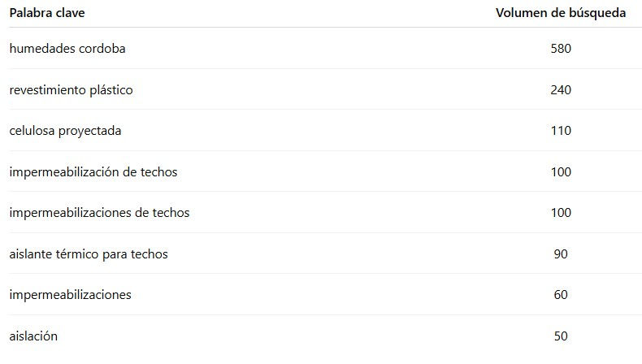Image resolution: width=642 pixels, height=364 pixels.
Task: Select 'aislante térmico para techos' keyword
Action: tap(89, 254)
